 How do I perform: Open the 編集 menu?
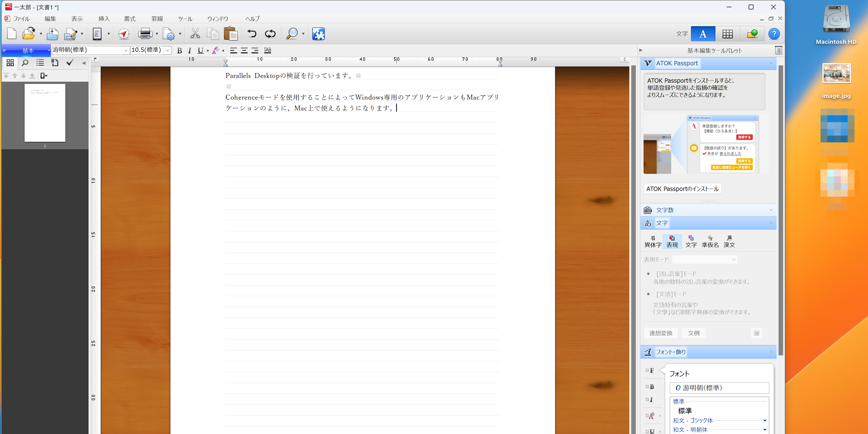click(50, 19)
